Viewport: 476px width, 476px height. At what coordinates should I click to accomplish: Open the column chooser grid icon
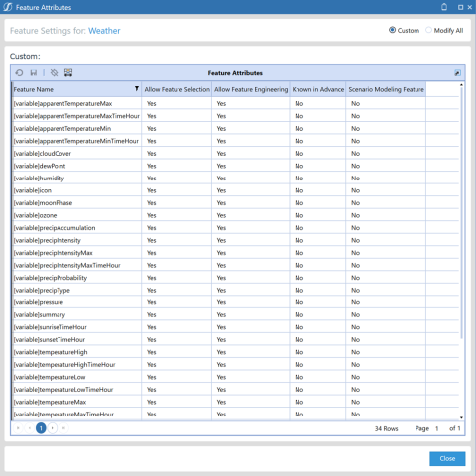coord(68,73)
